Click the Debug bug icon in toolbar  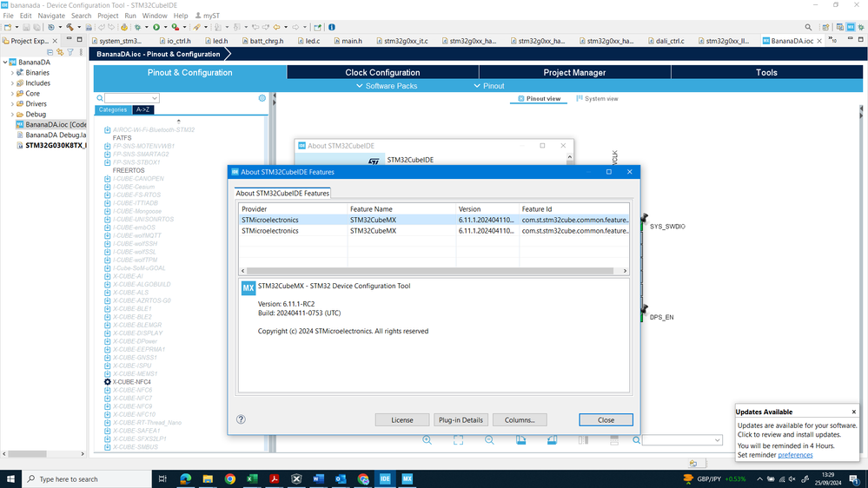point(138,27)
